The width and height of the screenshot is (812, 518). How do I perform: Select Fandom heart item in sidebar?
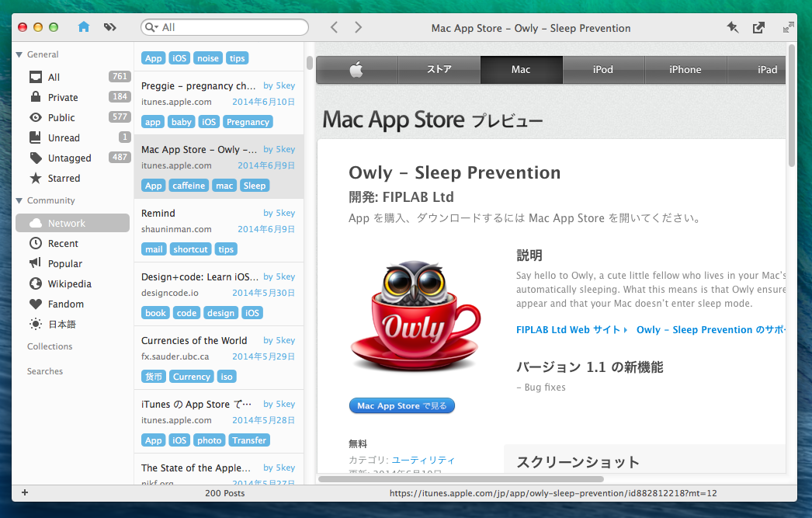(65, 304)
